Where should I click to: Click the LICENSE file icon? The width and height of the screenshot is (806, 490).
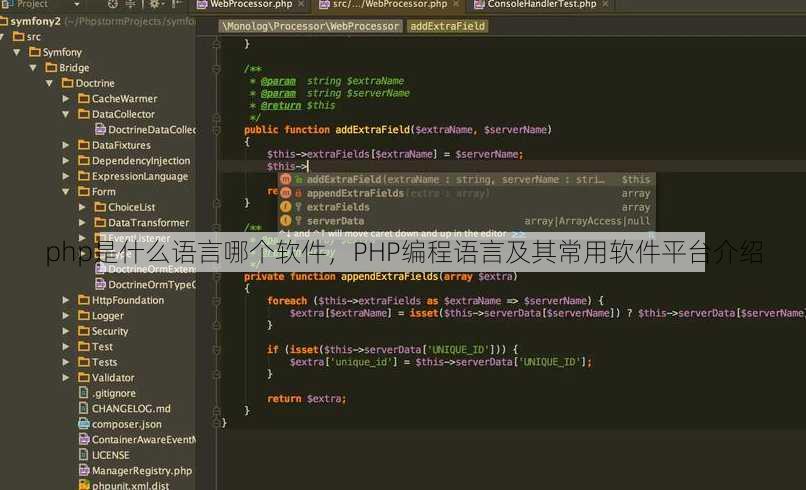(84, 455)
